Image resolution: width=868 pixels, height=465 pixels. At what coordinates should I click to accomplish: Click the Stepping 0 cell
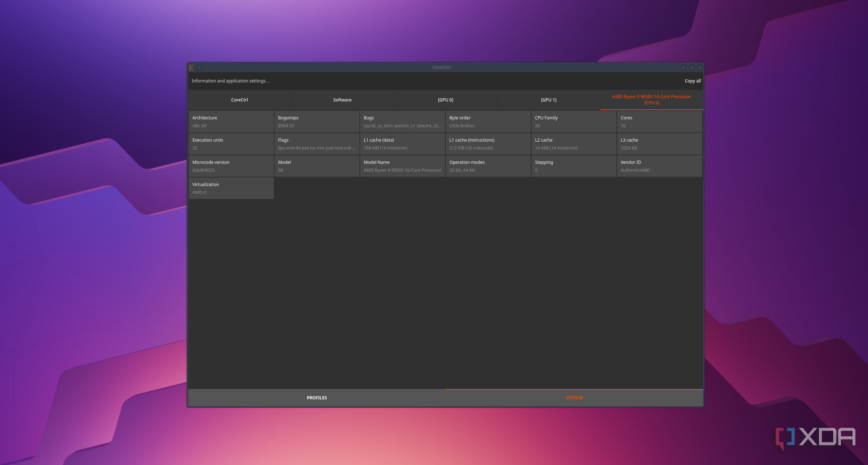[x=574, y=166]
